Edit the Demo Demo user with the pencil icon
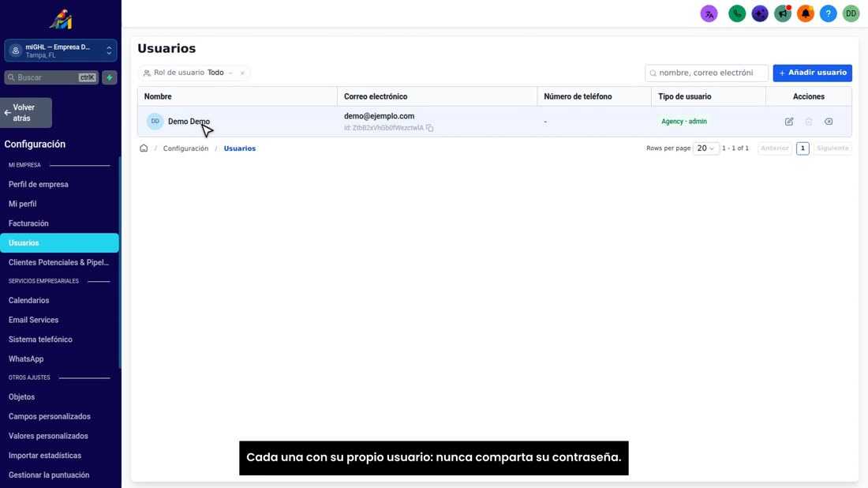The height and width of the screenshot is (488, 868). [x=789, y=122]
